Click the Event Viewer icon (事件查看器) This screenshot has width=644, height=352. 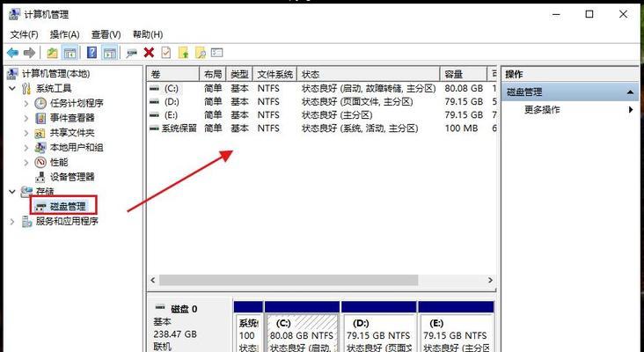point(40,118)
